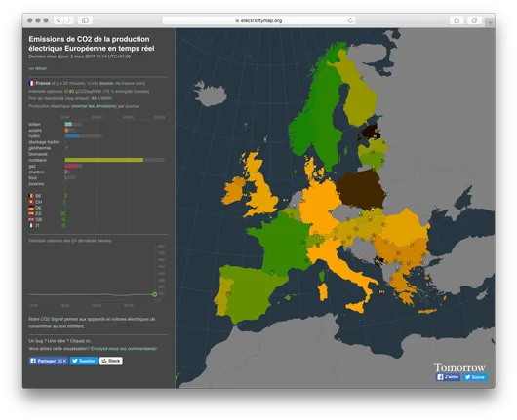The height and width of the screenshot is (420, 517).
Task: Click the gaz production bar
Action: pos(71,166)
